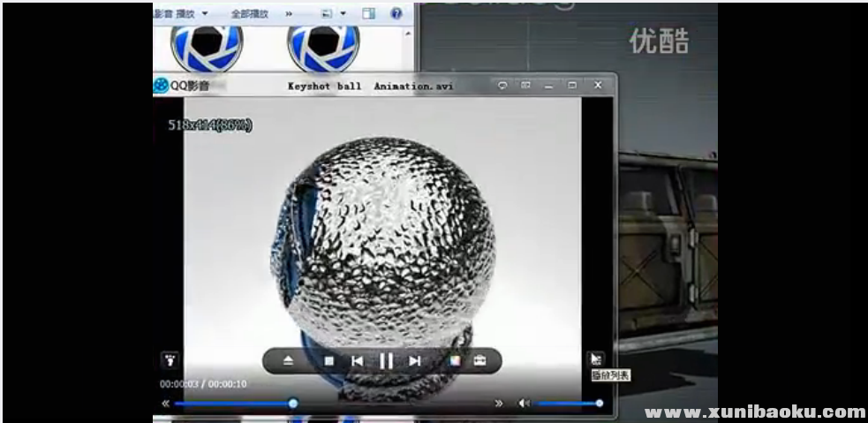Expand the 播放 dropdown arrow in Explorer
Viewport: 868px width, 423px height.
pyautogui.click(x=205, y=14)
